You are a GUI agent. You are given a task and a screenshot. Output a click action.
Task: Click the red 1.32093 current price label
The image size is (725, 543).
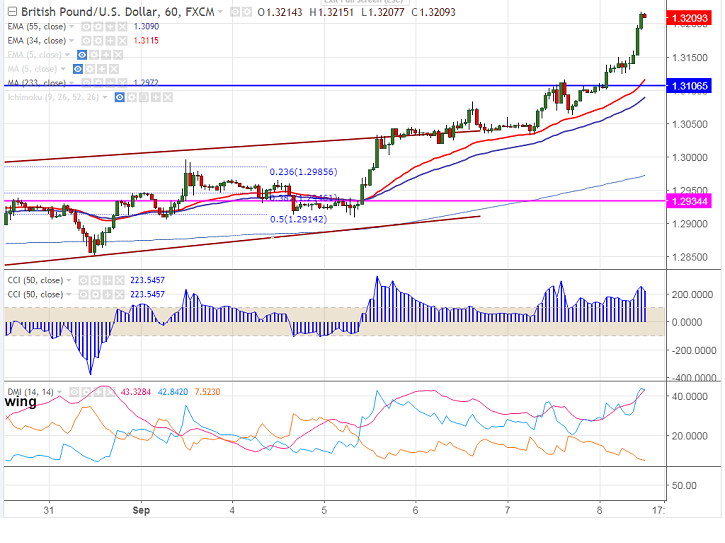(x=689, y=18)
